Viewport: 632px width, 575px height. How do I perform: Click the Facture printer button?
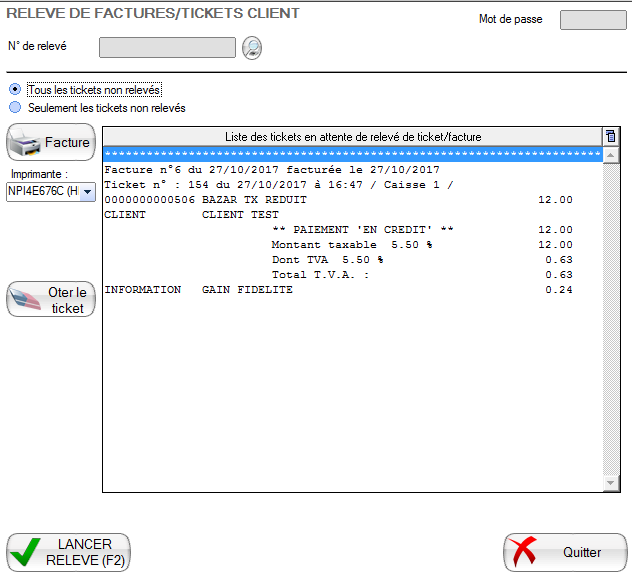point(51,143)
